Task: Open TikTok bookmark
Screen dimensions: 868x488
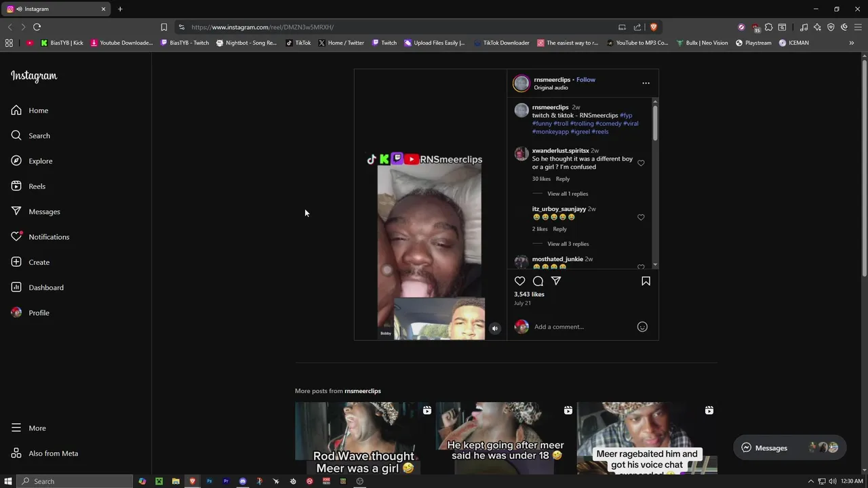Action: (298, 43)
